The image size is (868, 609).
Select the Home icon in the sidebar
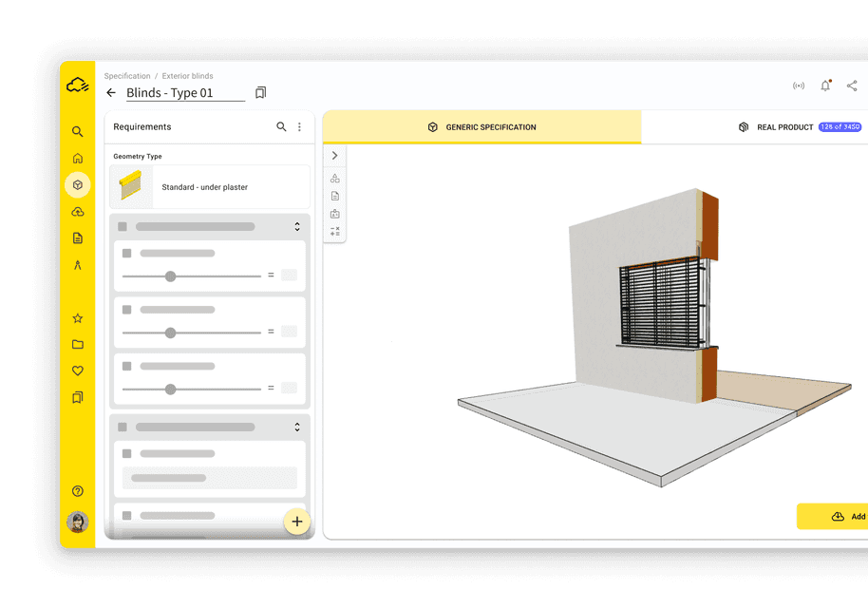click(78, 158)
